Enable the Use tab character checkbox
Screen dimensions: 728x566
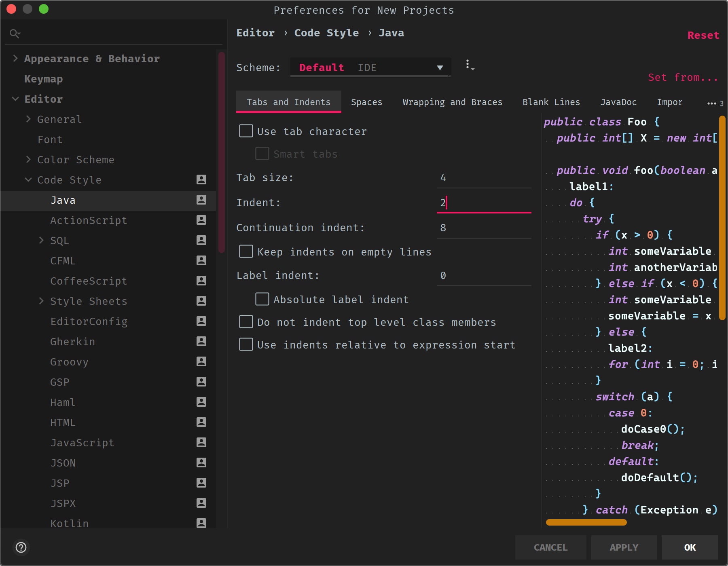tap(246, 131)
